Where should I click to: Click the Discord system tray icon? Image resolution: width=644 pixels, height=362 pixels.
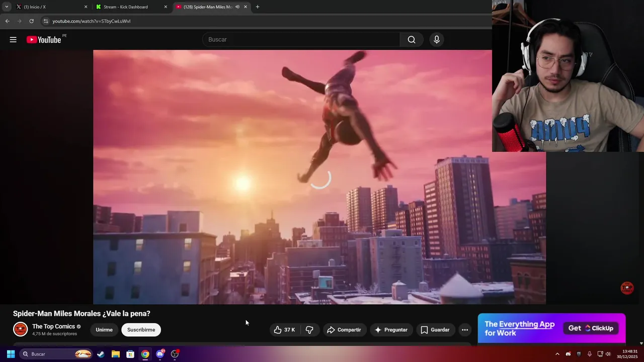click(568, 354)
